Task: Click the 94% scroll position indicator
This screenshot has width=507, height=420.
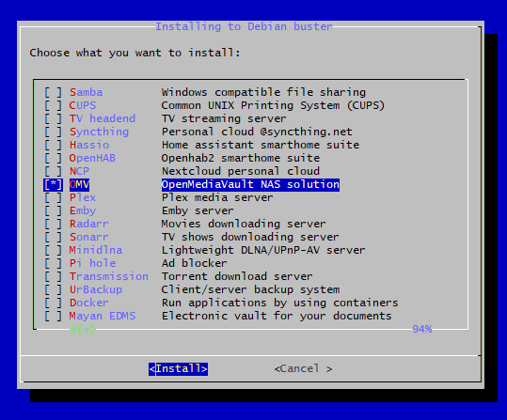Action: tap(422, 329)
